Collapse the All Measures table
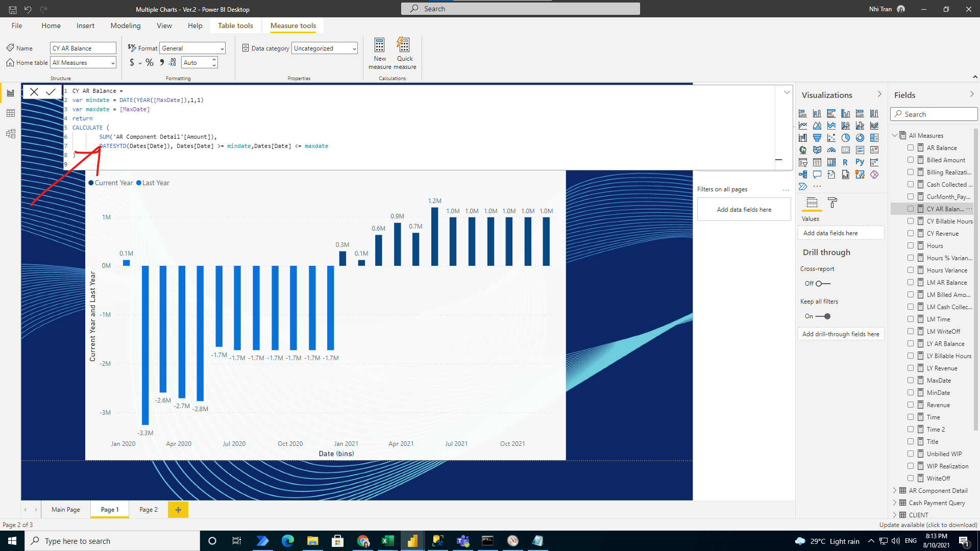 point(895,135)
